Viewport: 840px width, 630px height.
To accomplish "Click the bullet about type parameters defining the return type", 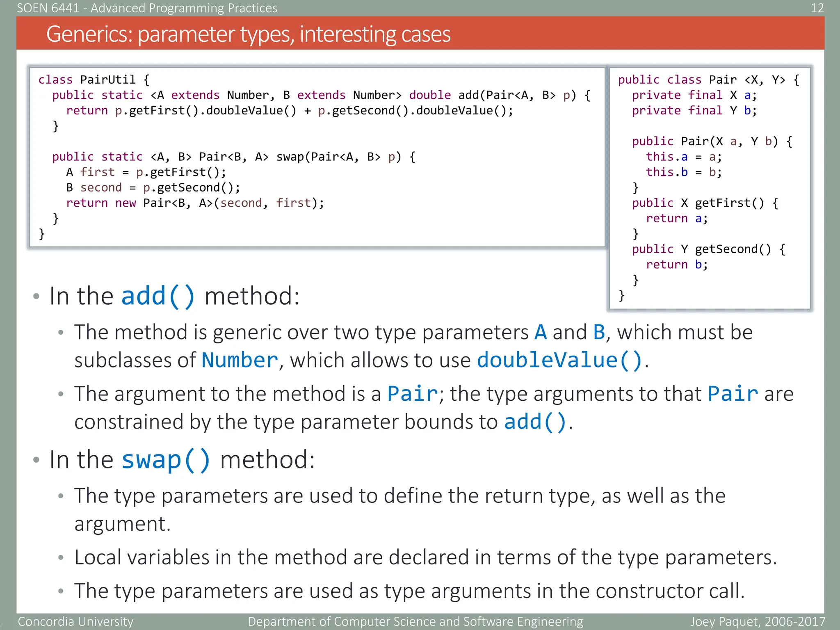I will pos(400,509).
